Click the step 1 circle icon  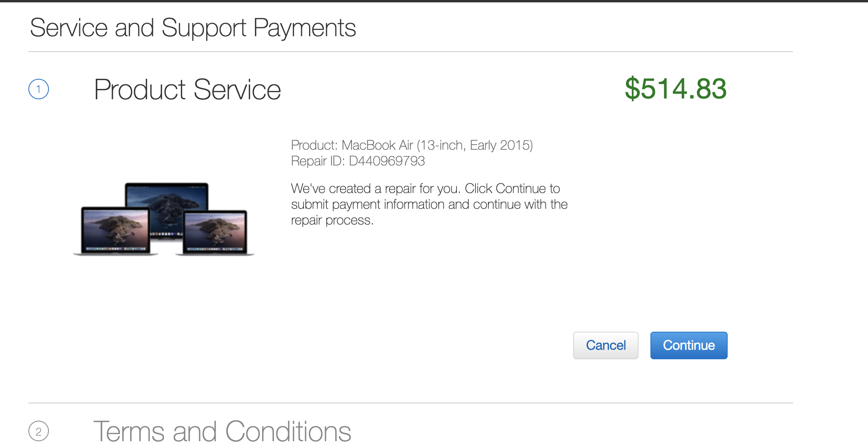39,89
